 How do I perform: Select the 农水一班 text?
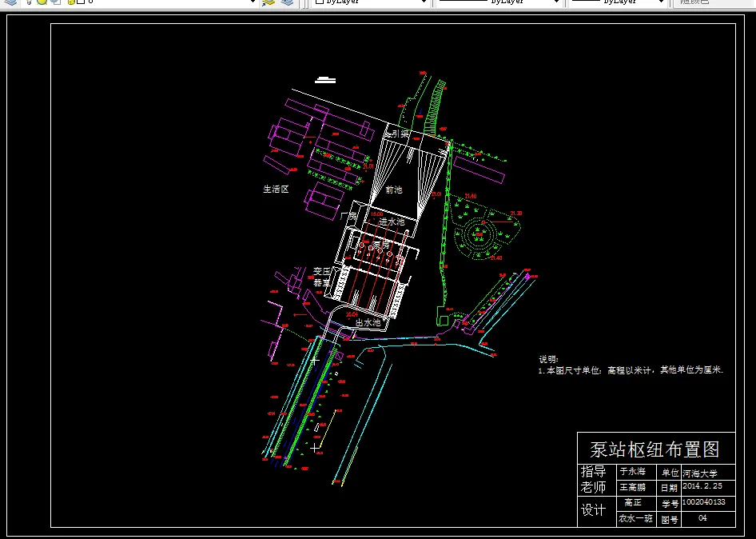click(x=635, y=519)
